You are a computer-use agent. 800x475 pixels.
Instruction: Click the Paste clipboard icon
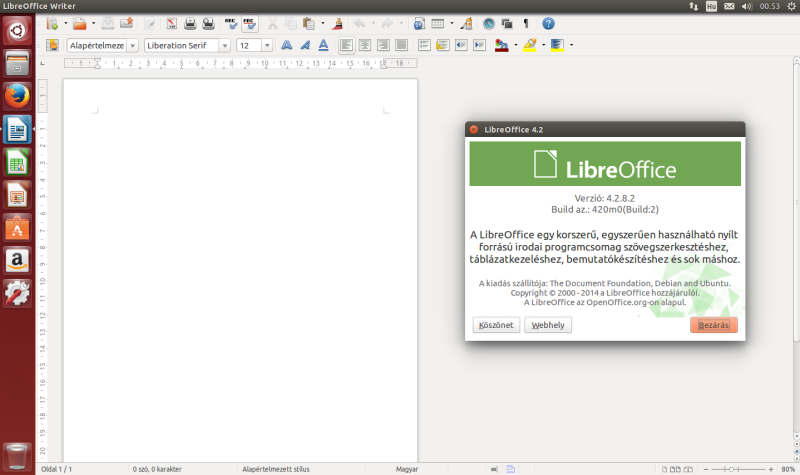point(308,23)
